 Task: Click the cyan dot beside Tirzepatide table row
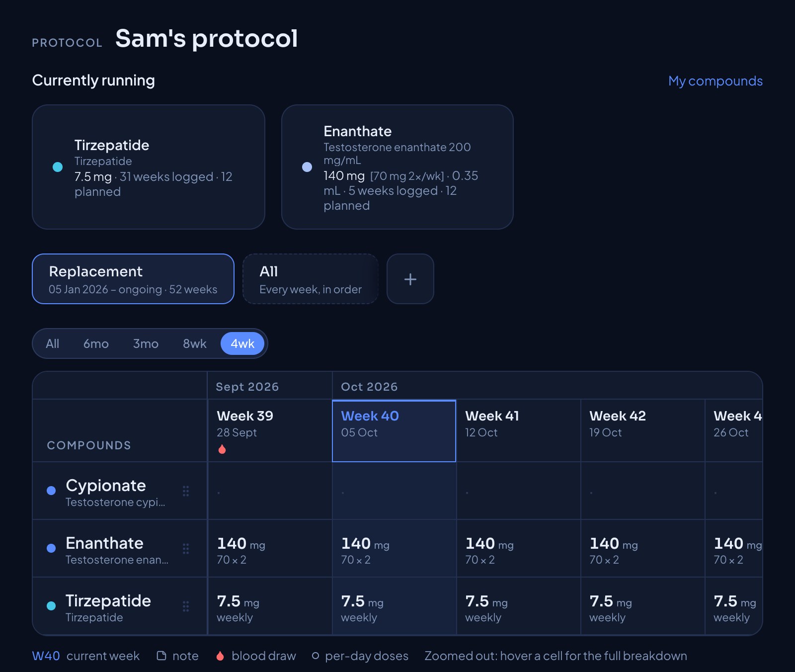pyautogui.click(x=51, y=606)
